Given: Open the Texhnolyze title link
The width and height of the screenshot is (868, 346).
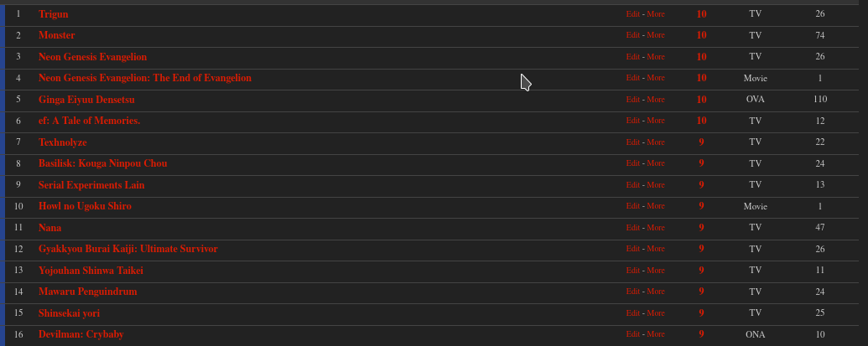Looking at the screenshot, I should pyautogui.click(x=63, y=142).
